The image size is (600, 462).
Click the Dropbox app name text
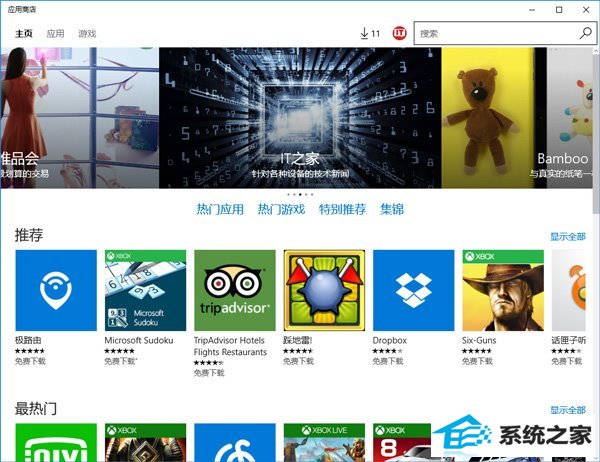(x=390, y=340)
